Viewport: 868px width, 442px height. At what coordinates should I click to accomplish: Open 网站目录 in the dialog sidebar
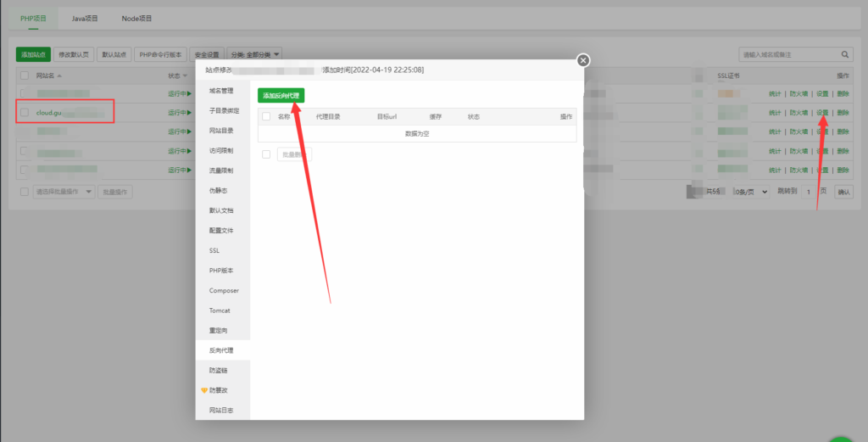(x=223, y=131)
